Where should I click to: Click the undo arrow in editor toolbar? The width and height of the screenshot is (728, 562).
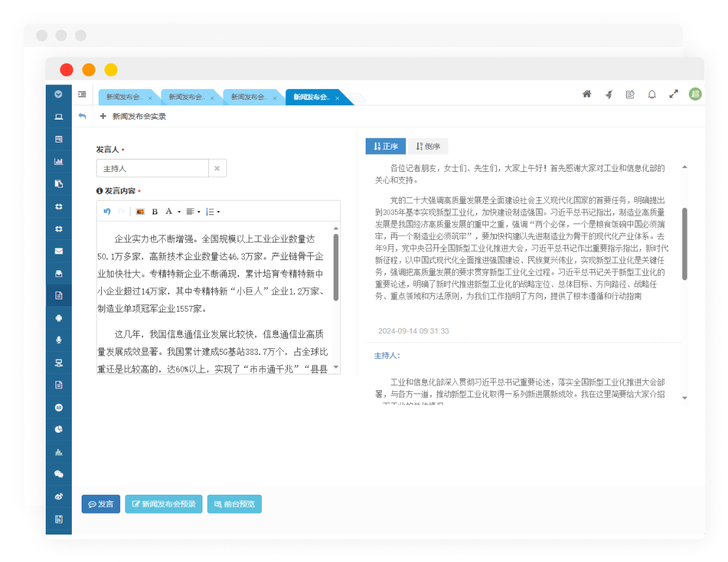tap(107, 212)
